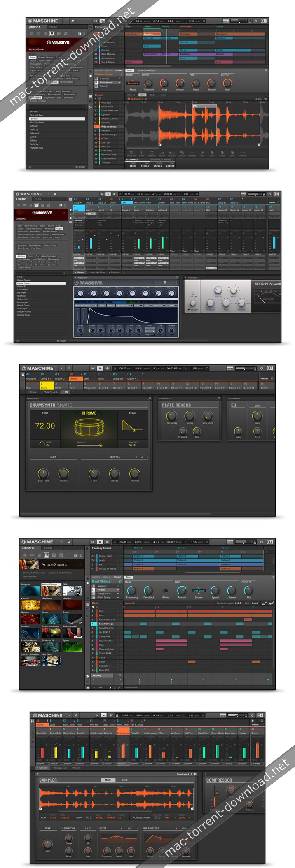
Task: Click the Monark synth icon
Action: (x=30, y=619)
